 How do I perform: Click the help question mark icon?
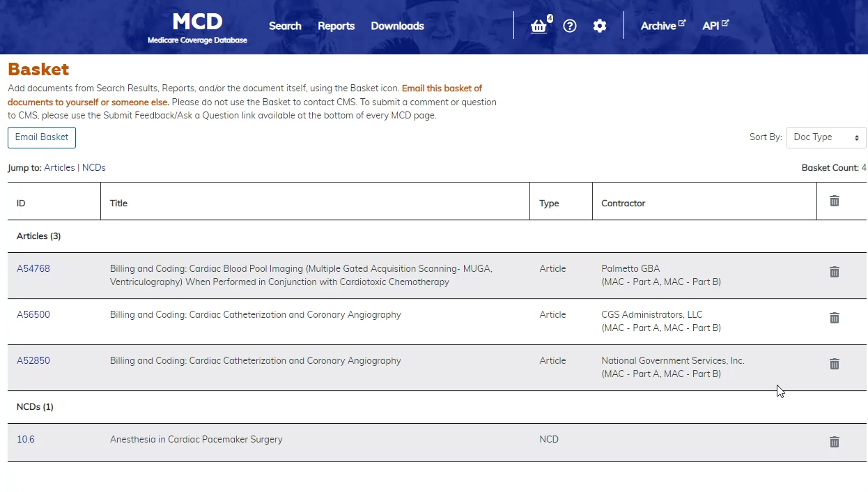tap(570, 26)
